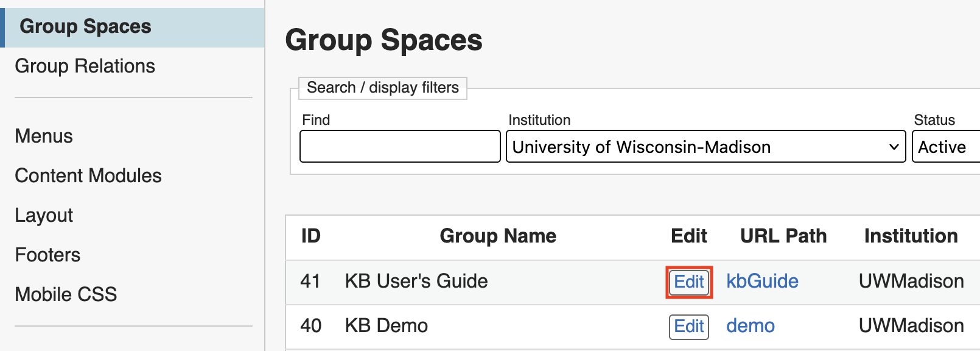The height and width of the screenshot is (351, 980).
Task: Select the KB Demo row name
Action: [386, 326]
